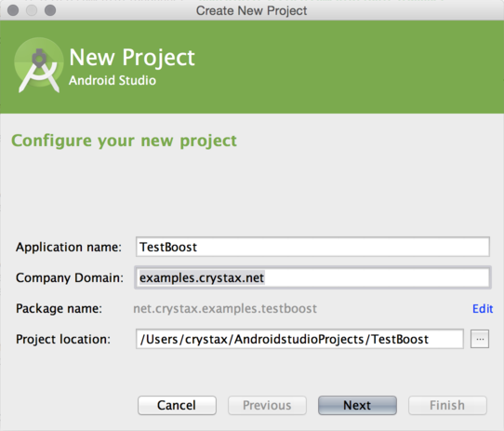Click the New Project header title
The width and height of the screenshot is (504, 431).
tap(132, 58)
